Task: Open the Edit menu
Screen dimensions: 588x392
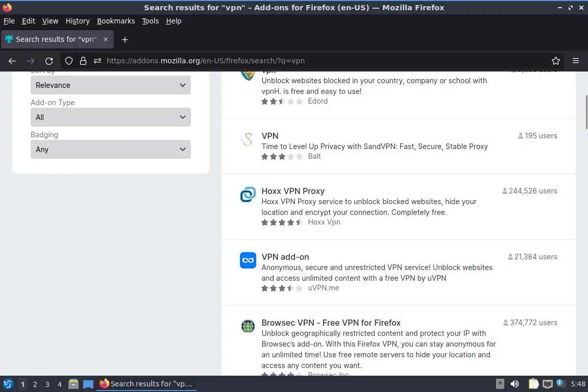Action: coord(29,21)
